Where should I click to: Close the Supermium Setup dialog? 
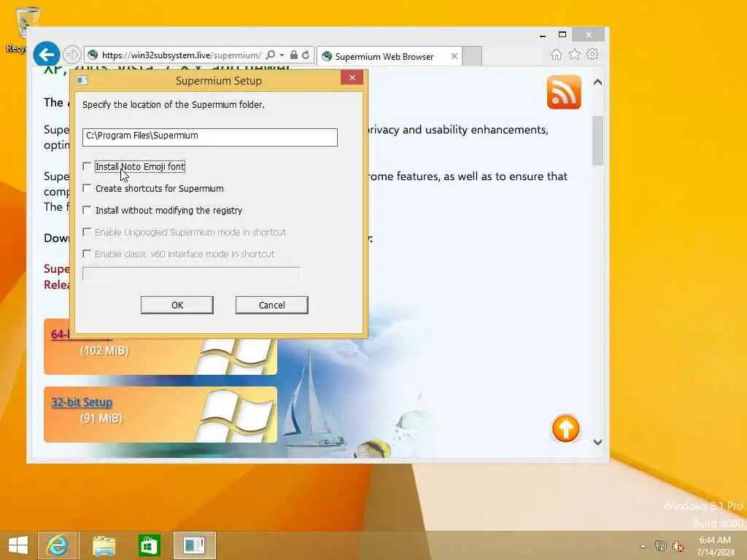(352, 77)
